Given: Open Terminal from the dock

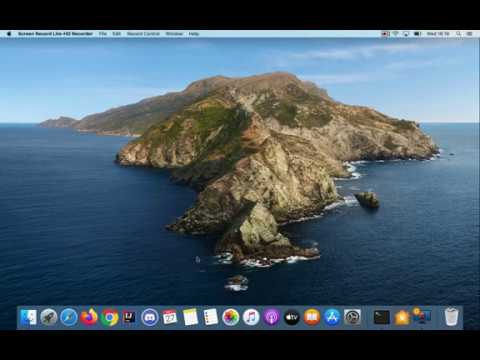Looking at the screenshot, I should tap(381, 317).
